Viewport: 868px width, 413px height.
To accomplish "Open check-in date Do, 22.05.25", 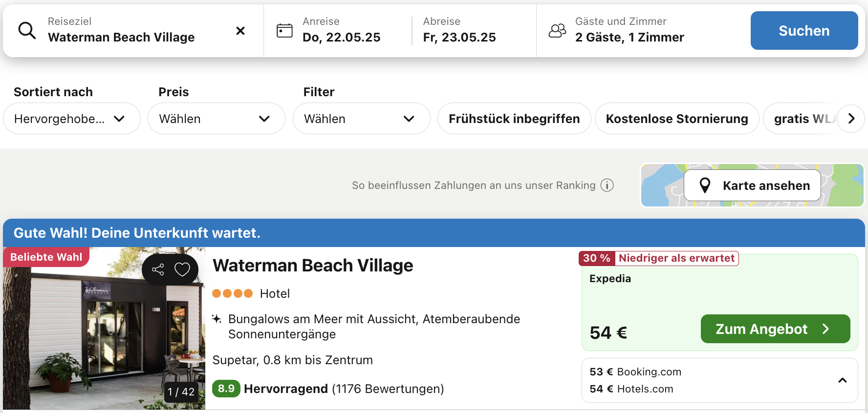I will (341, 30).
